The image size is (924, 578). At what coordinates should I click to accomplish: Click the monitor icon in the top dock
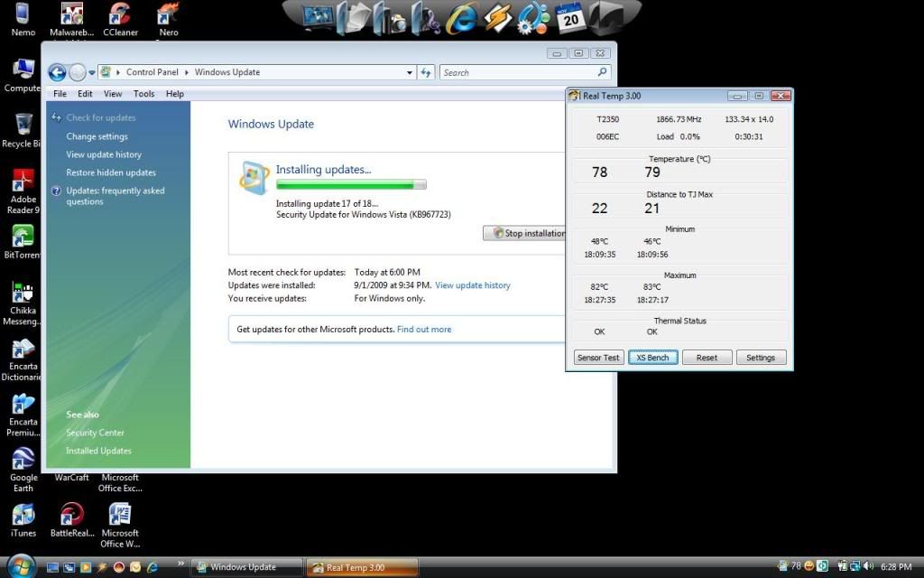pos(319,16)
